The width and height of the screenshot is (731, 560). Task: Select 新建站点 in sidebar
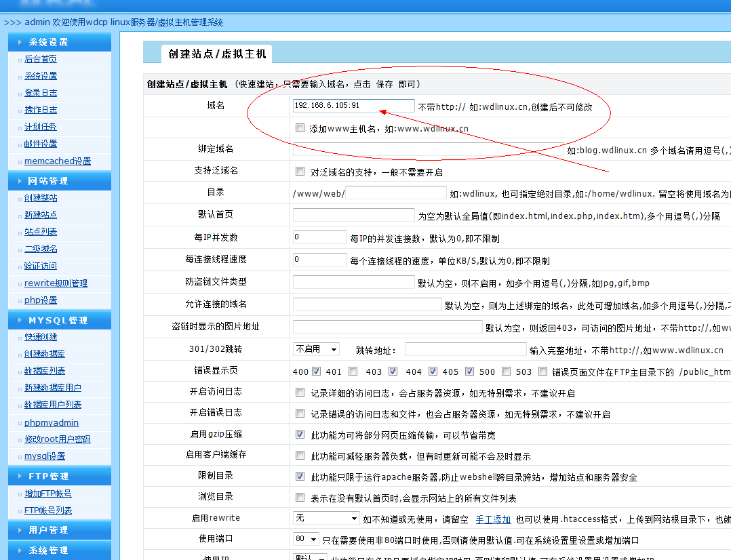(41, 214)
